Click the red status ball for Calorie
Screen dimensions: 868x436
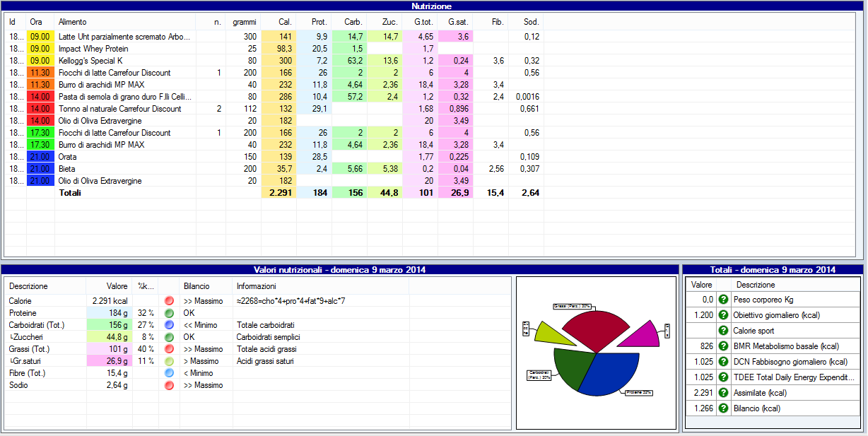click(169, 301)
